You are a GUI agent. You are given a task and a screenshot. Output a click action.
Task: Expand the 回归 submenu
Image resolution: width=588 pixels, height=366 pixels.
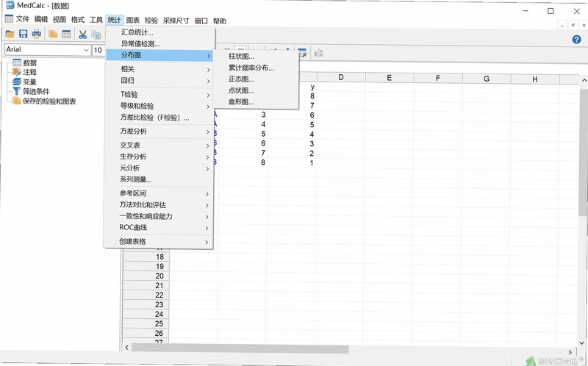pos(159,80)
